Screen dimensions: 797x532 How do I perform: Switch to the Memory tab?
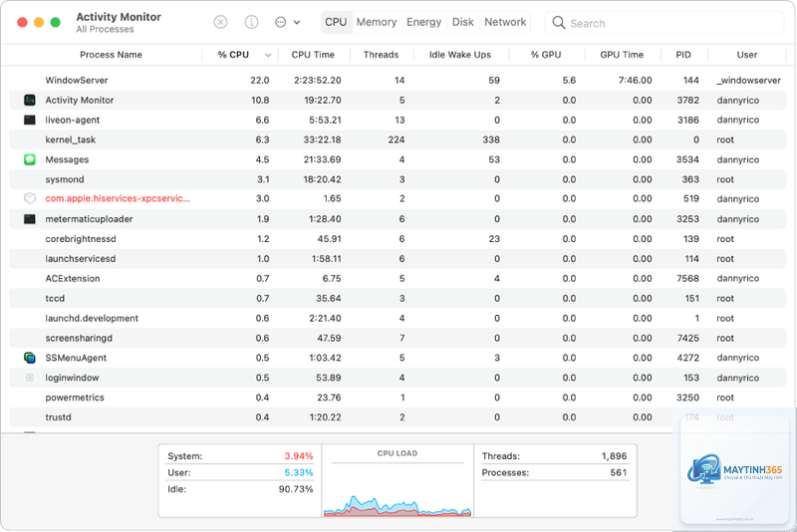(377, 22)
